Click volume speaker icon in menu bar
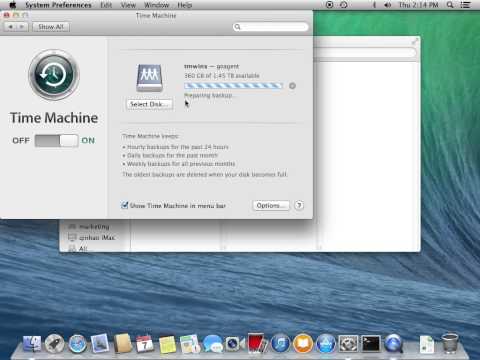 click(387, 5)
